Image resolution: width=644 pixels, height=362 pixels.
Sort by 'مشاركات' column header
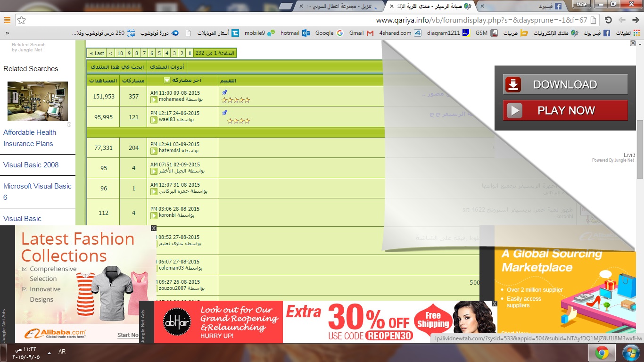click(133, 81)
